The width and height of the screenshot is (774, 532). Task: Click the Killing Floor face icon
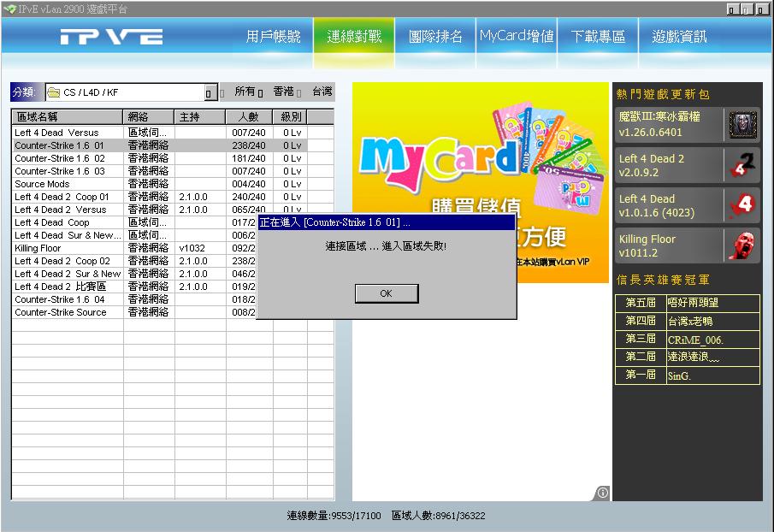(x=742, y=245)
